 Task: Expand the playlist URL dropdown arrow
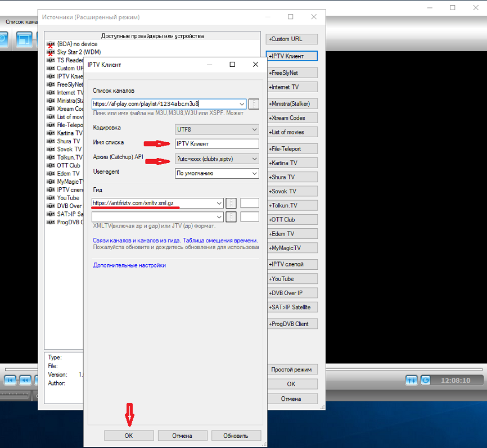coord(242,104)
